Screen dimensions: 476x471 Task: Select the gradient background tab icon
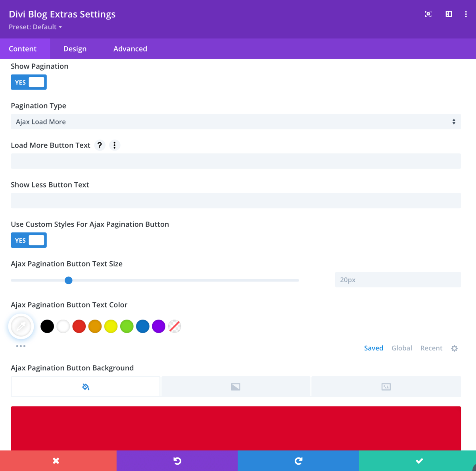[236, 386]
